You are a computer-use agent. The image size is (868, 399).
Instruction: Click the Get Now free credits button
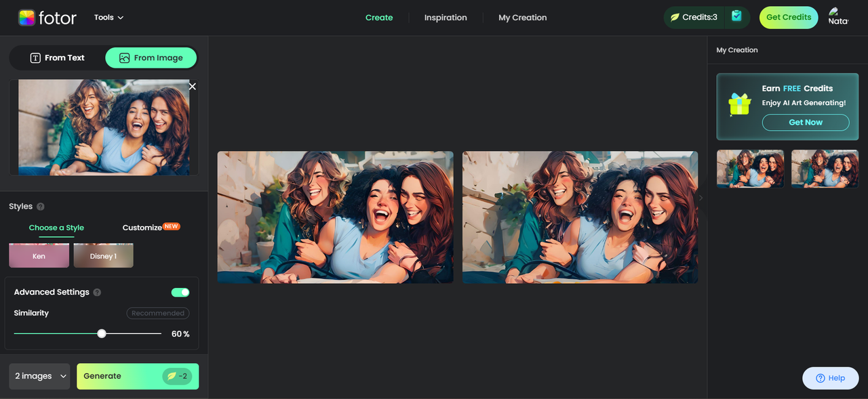click(806, 123)
